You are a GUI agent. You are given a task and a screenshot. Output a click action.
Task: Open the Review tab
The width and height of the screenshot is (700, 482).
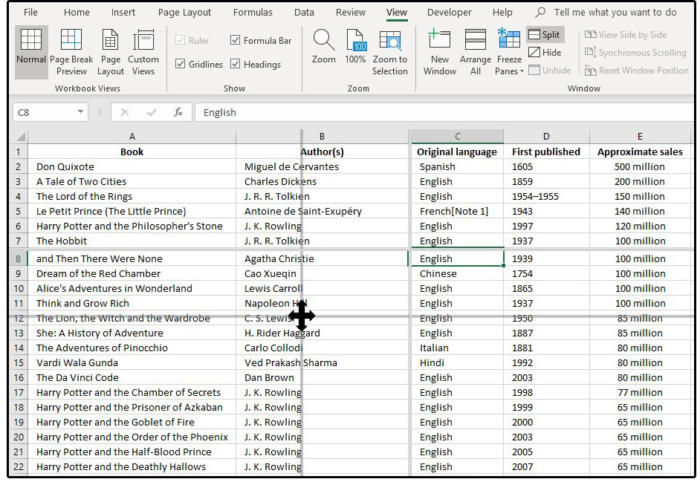350,12
